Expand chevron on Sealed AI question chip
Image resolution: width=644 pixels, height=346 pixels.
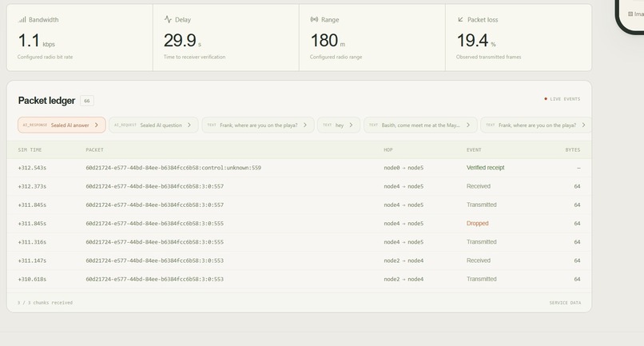coord(189,125)
